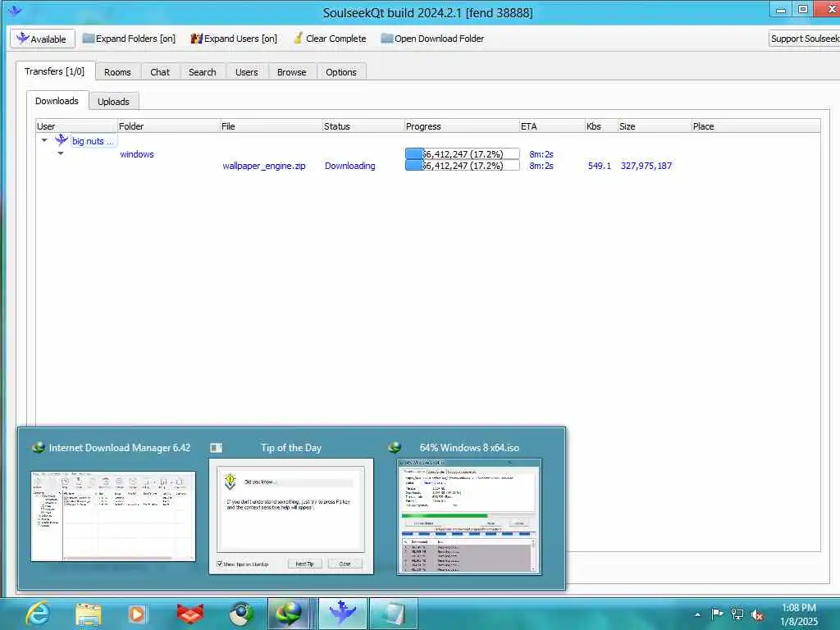Toggle Show Tips on StartUp checkbox in preview
Viewport: 840px width, 630px height.
(x=220, y=564)
